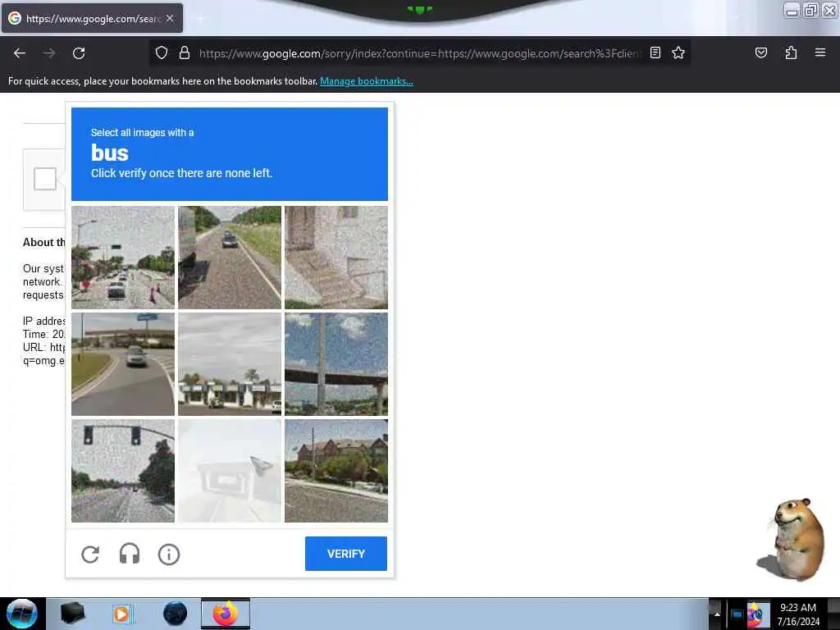Show hidden tray icons arrow

pos(717,614)
